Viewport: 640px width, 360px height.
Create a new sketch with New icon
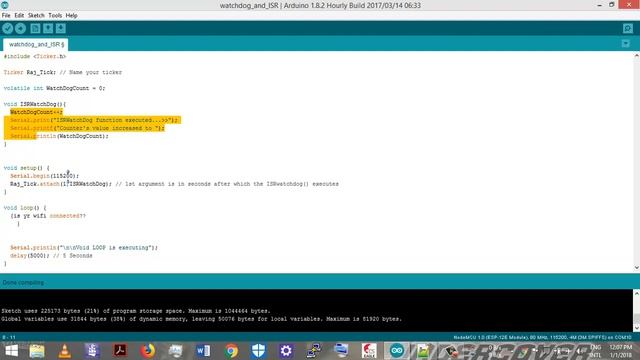click(35, 28)
